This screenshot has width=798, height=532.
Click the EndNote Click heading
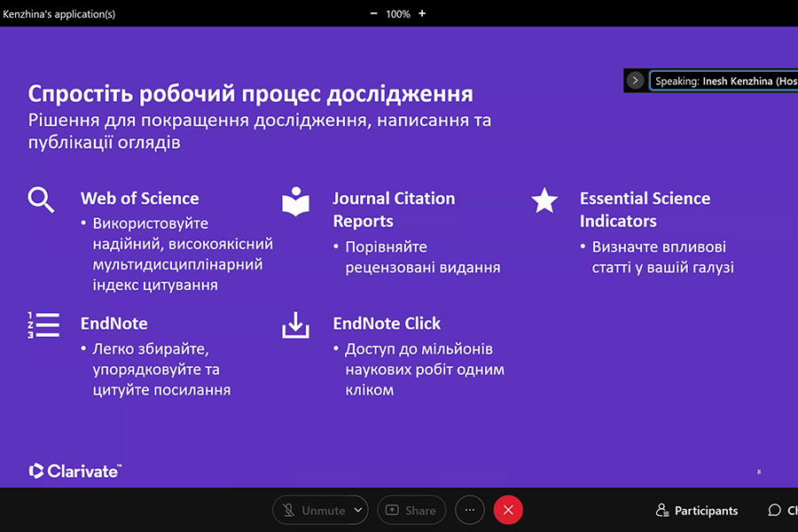click(387, 324)
